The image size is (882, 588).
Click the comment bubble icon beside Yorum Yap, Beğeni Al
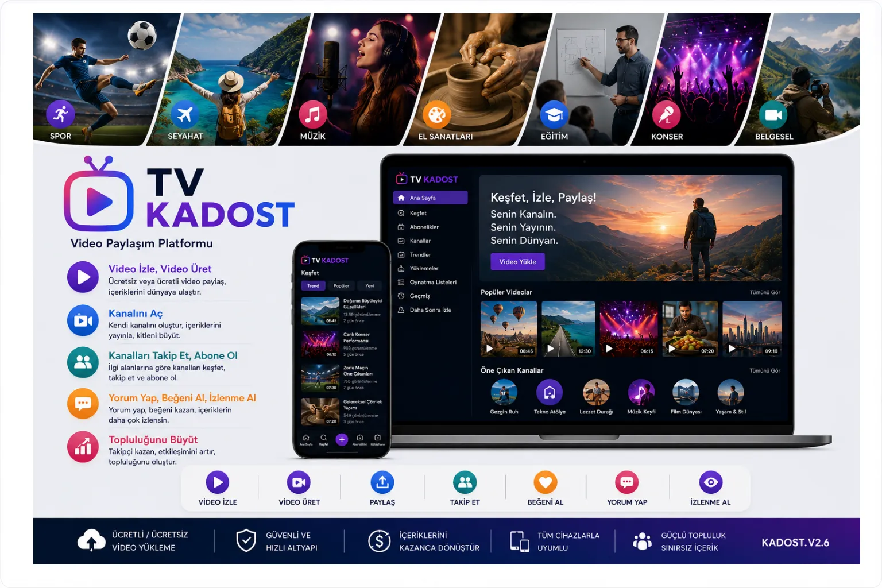pos(83,404)
